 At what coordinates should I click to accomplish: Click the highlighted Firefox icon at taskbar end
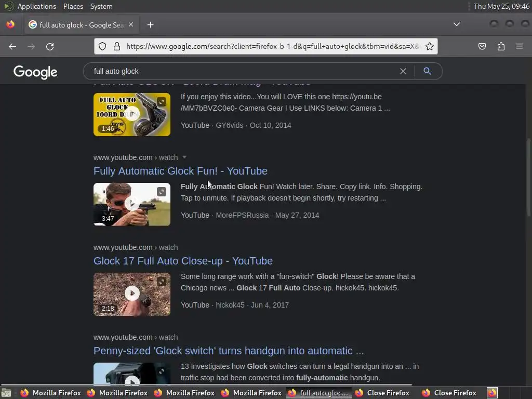[492, 393]
